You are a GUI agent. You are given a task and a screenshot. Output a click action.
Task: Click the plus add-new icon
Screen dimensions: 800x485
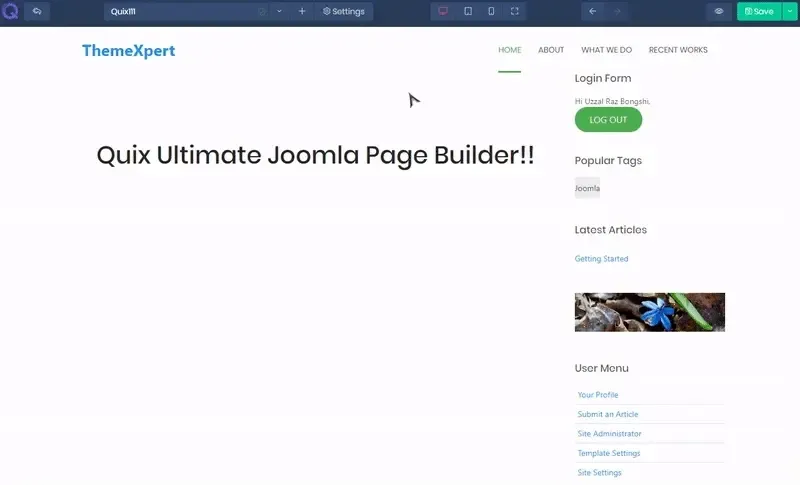coord(302,11)
